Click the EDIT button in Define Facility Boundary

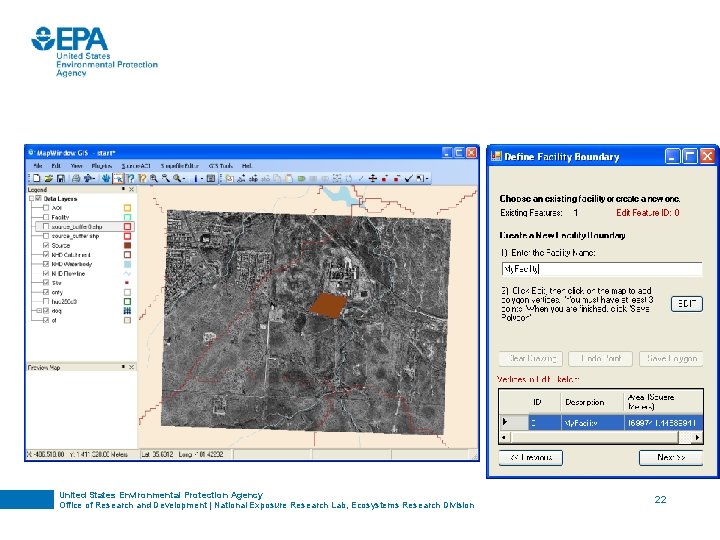pyautogui.click(x=686, y=304)
